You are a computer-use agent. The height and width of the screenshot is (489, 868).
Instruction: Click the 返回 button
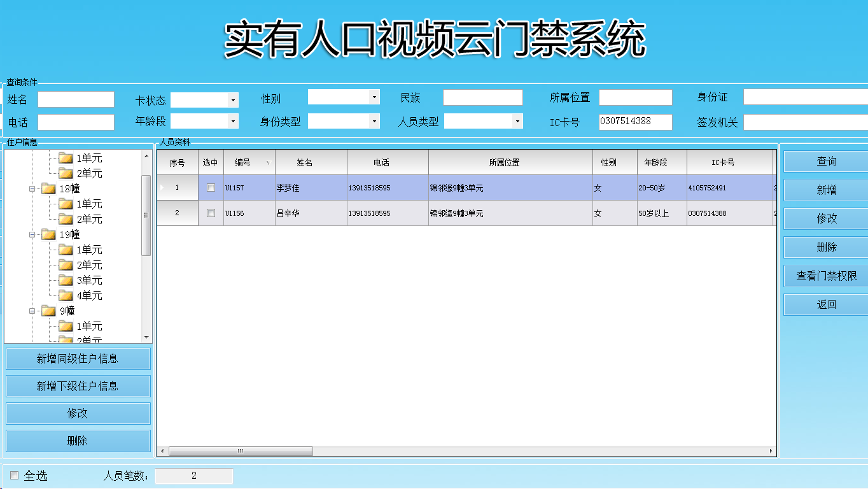pos(826,304)
